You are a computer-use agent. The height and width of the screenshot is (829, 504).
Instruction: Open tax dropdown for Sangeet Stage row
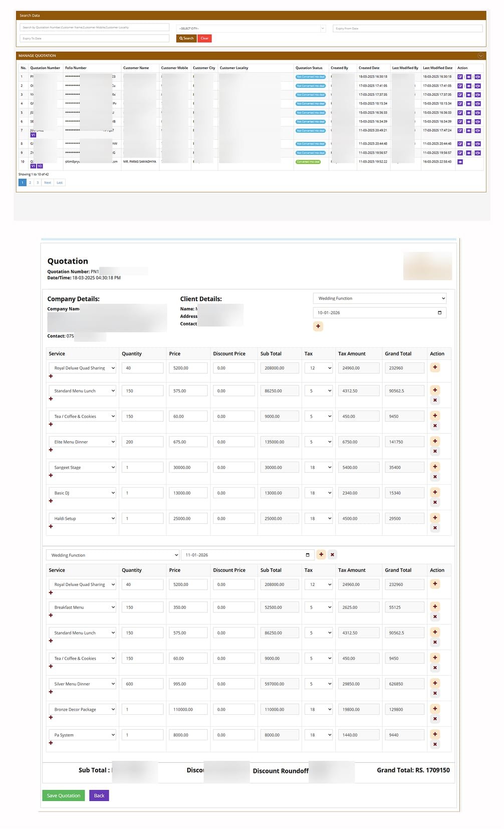(319, 467)
